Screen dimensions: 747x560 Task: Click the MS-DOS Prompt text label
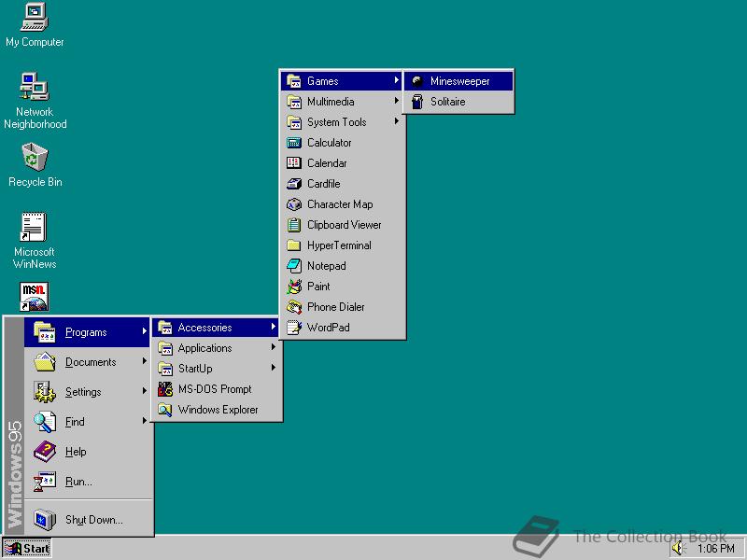pos(215,389)
